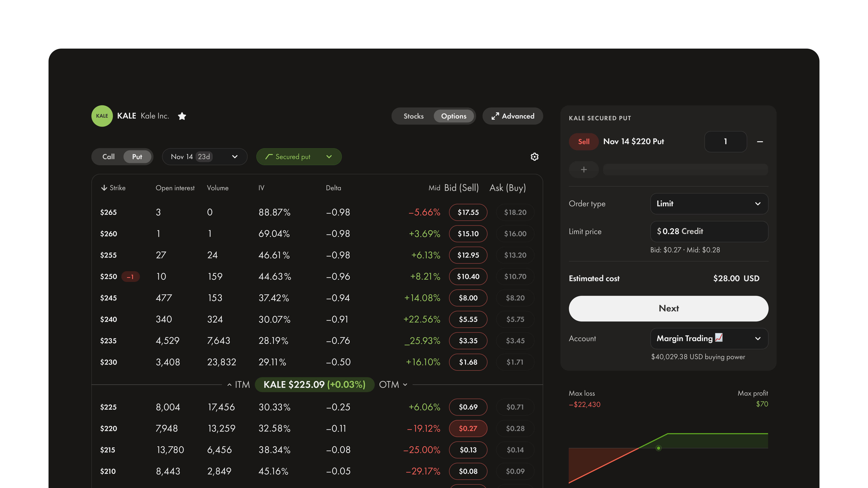Switch to the Stocks tab
Image resolution: width=868 pixels, height=488 pixels.
point(413,116)
